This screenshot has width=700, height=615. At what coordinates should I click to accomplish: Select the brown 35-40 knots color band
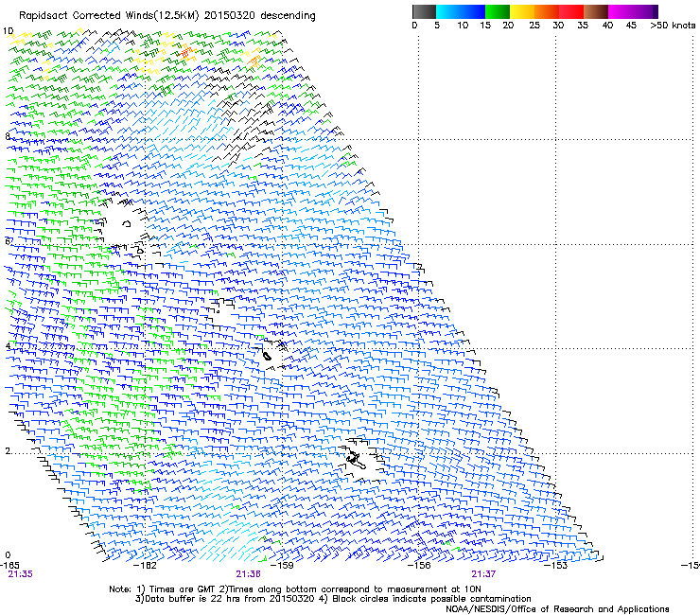[x=596, y=11]
